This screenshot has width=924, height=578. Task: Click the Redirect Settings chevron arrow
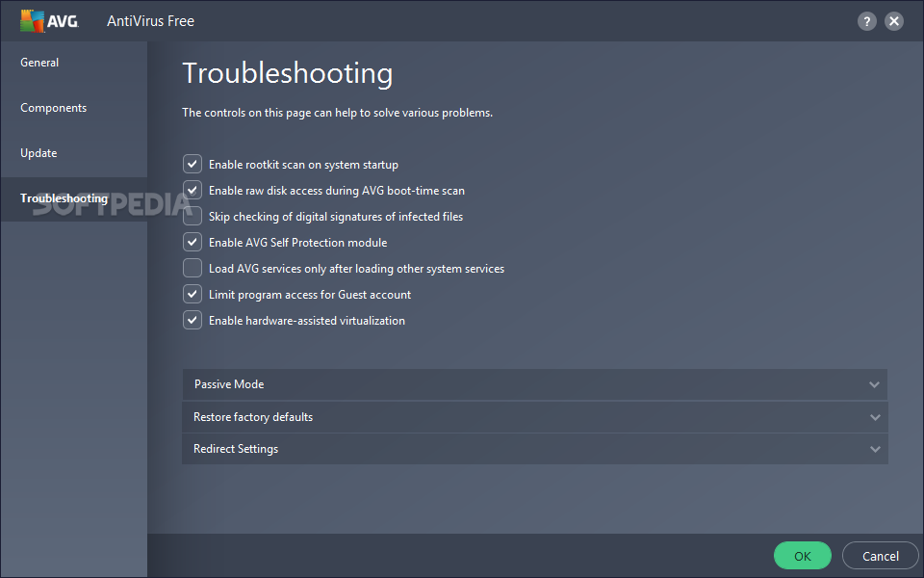tap(874, 449)
